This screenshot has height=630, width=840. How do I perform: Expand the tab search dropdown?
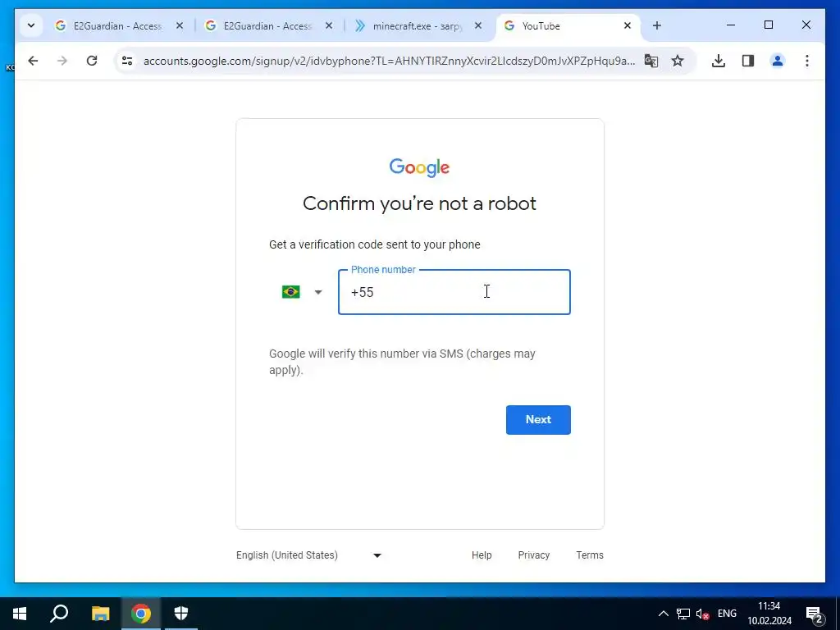[31, 25]
